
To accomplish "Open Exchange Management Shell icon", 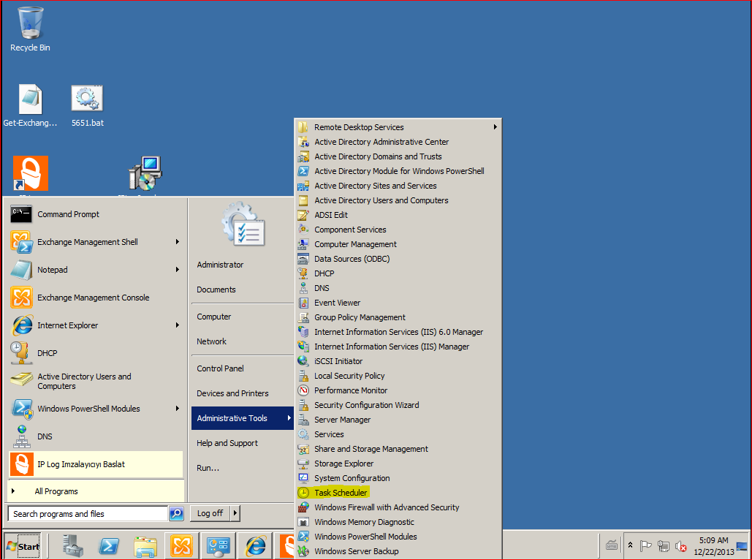I will pyautogui.click(x=21, y=242).
